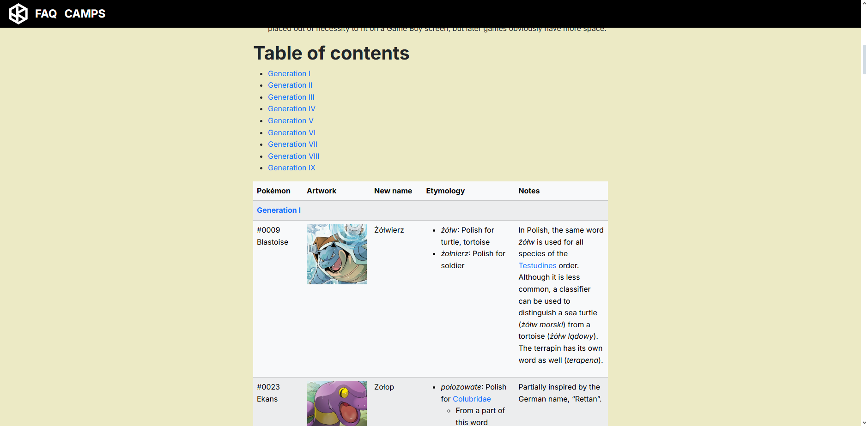868x426 pixels.
Task: Click the Blastoise artwork thumbnail
Action: 337,254
